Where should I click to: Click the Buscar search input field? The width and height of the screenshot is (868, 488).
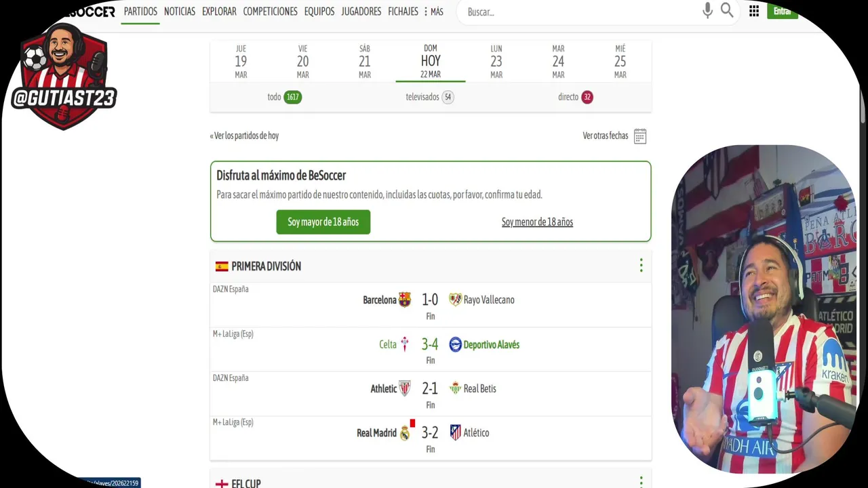[x=576, y=12]
